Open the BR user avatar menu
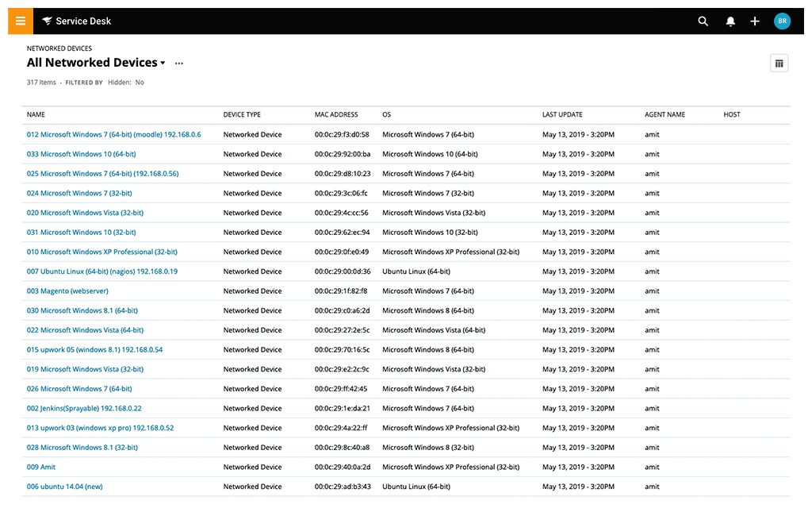 coord(782,21)
